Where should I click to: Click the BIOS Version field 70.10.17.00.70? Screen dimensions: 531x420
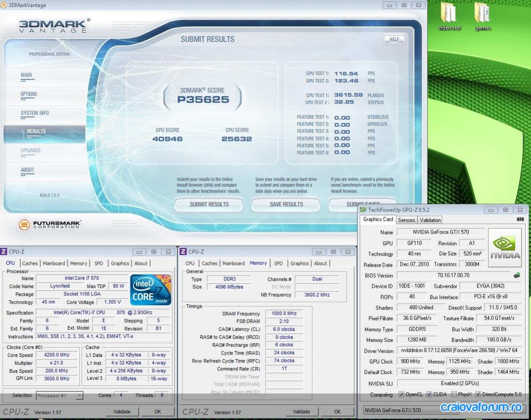click(453, 275)
